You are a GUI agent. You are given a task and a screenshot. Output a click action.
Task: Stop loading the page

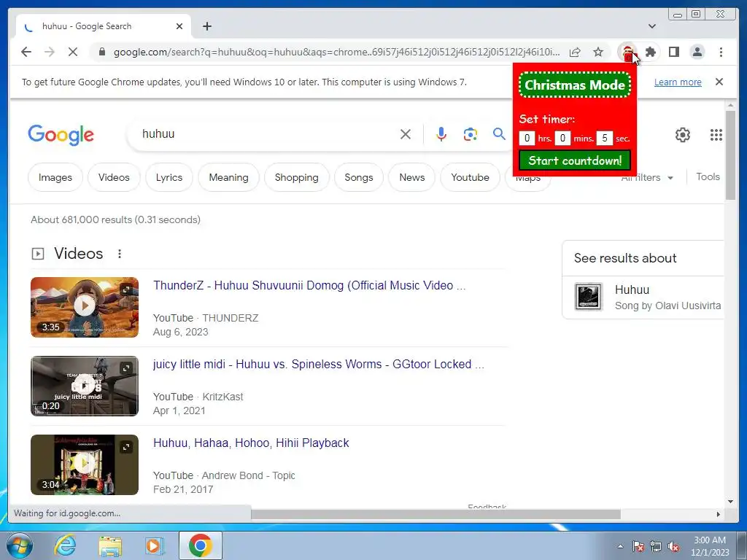[73, 52]
